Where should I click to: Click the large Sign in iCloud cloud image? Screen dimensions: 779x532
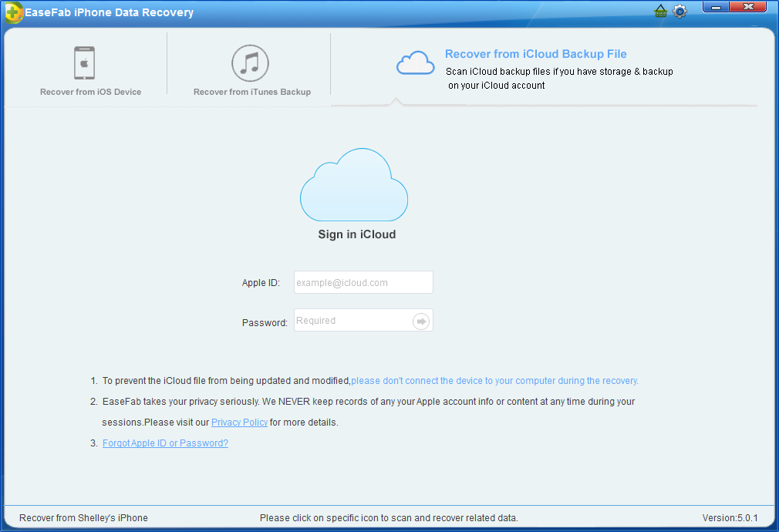(x=353, y=185)
